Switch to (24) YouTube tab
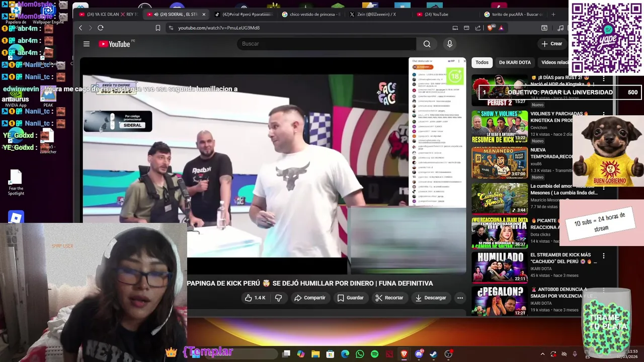This screenshot has height=362, width=644. coord(445,14)
